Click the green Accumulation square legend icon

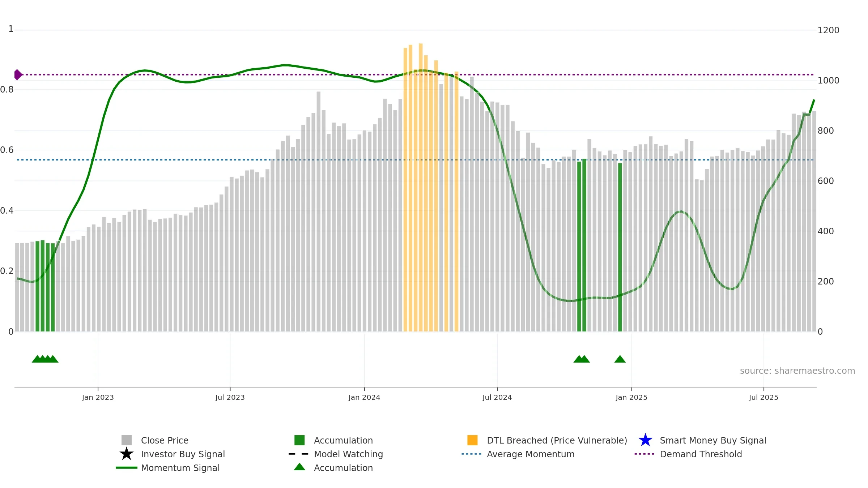(299, 440)
